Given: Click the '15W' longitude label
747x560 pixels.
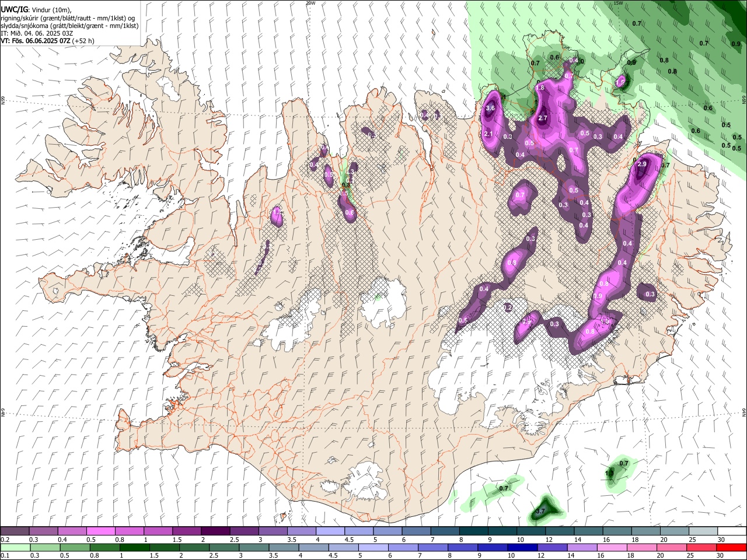Looking at the screenshot, I should pyautogui.click(x=618, y=3).
